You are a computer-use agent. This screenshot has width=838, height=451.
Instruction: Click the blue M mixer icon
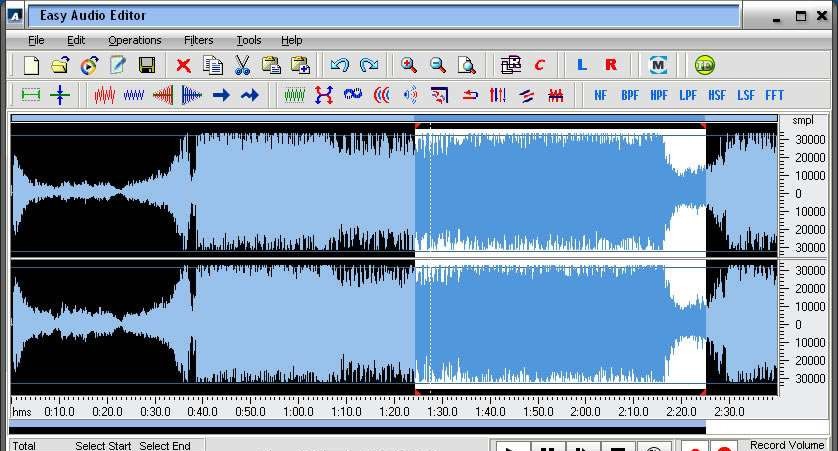(x=657, y=66)
